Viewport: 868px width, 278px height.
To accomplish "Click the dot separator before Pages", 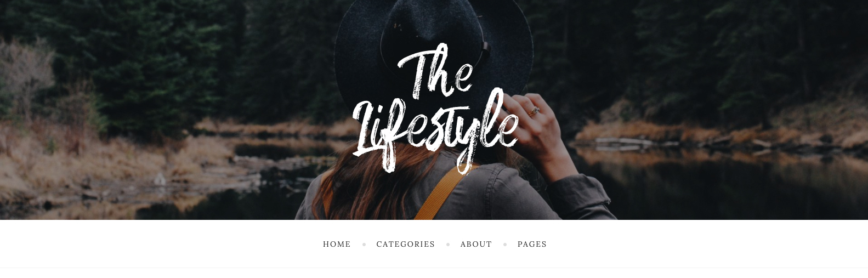I will [505, 245].
